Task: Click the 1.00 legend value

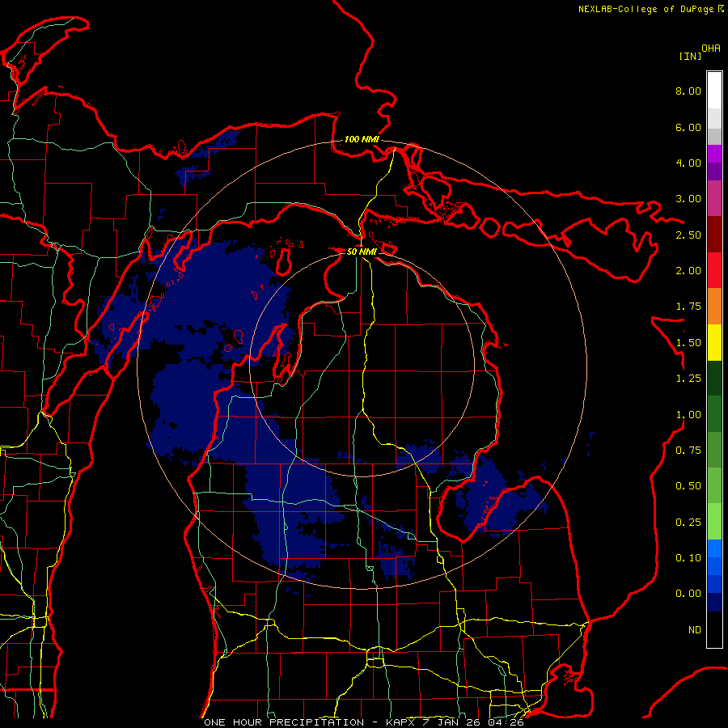Action: (x=688, y=415)
